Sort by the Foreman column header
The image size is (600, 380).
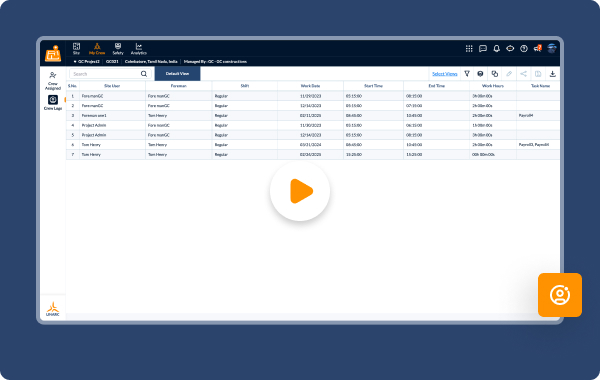(x=178, y=86)
